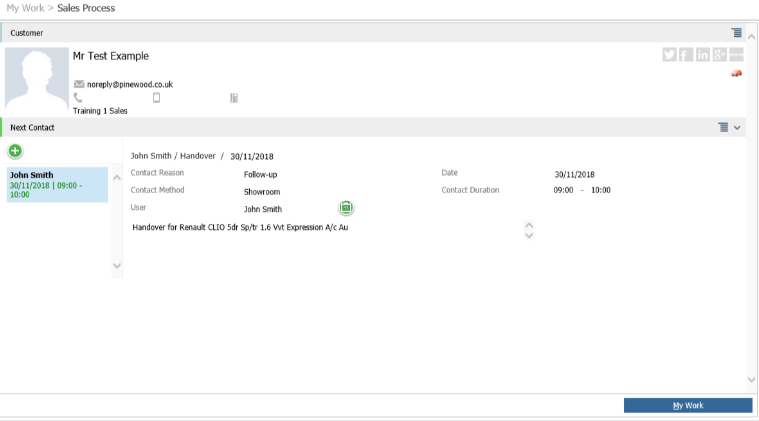Click the mobile phone icon
This screenshot has width=759, height=421.
156,97
